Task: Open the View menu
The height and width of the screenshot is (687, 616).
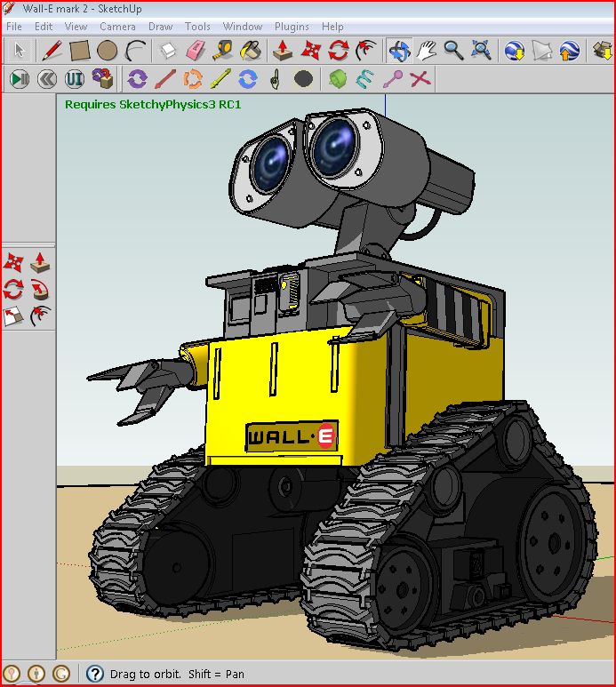Action: point(76,27)
